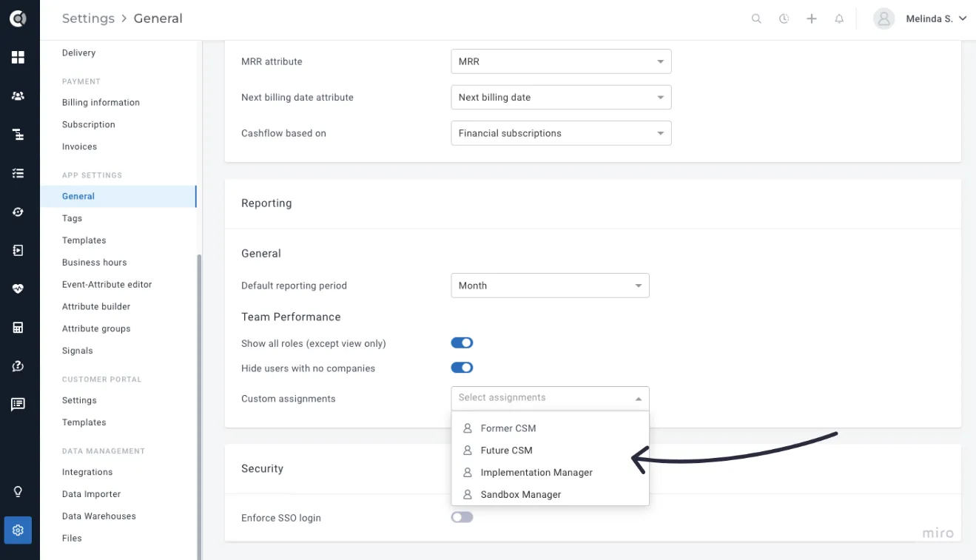Open the Invoices page
The width and height of the screenshot is (976, 560).
[79, 146]
